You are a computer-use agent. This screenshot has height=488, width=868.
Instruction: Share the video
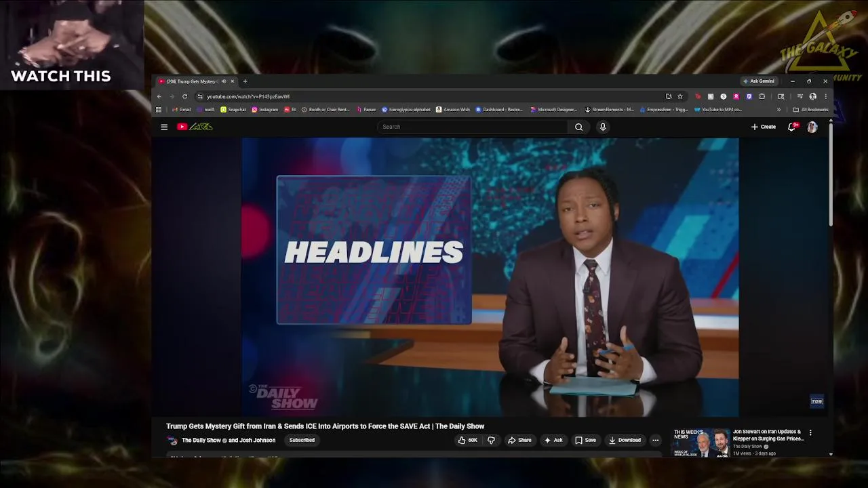point(519,440)
